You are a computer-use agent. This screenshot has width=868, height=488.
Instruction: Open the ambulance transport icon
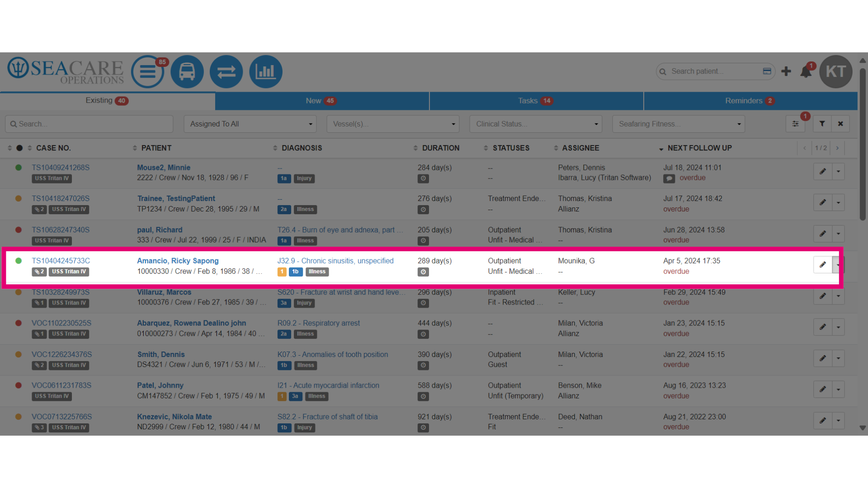pos(187,71)
